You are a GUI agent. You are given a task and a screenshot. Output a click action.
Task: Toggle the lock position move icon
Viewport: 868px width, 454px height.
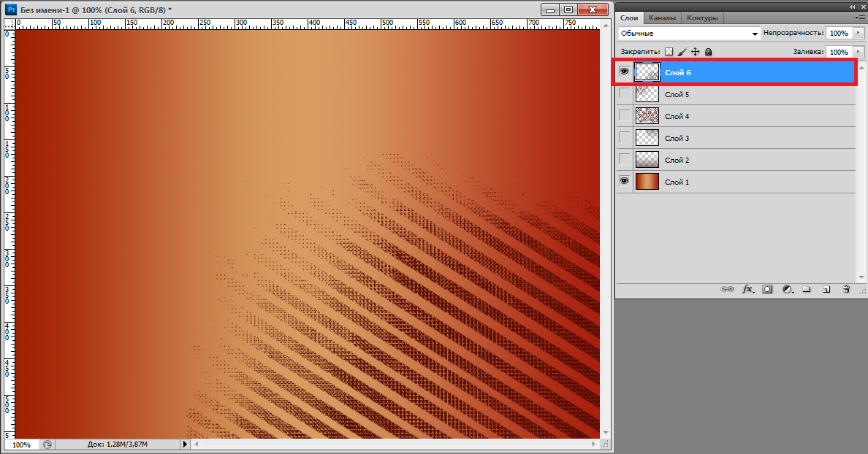click(x=696, y=51)
